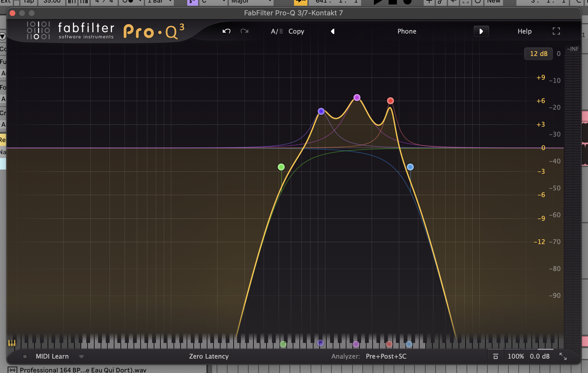Screen dimensions: 588x373
Task: Adjust the 100% gain scale value
Action: coord(516,356)
